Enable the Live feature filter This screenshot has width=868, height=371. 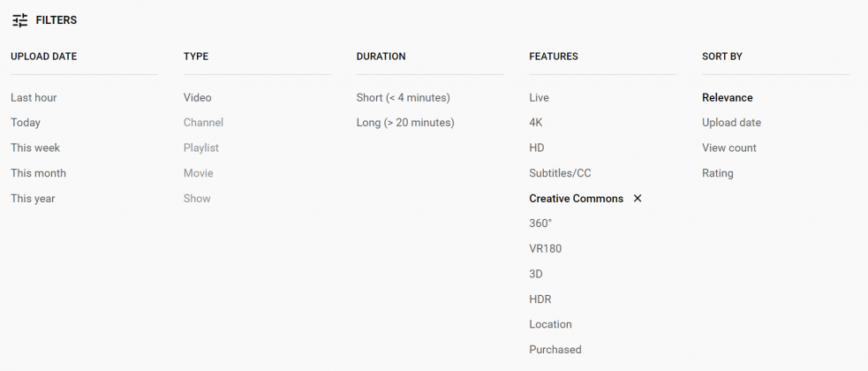pyautogui.click(x=540, y=97)
